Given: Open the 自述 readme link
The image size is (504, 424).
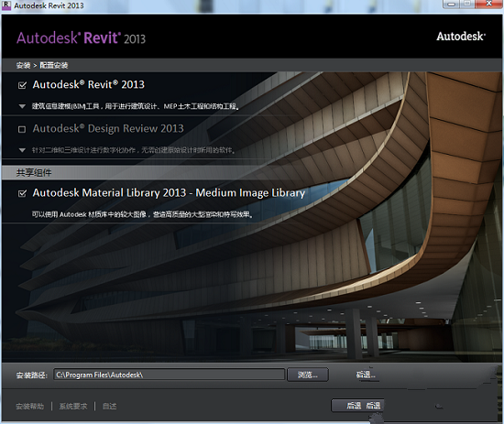Looking at the screenshot, I should coord(109,407).
